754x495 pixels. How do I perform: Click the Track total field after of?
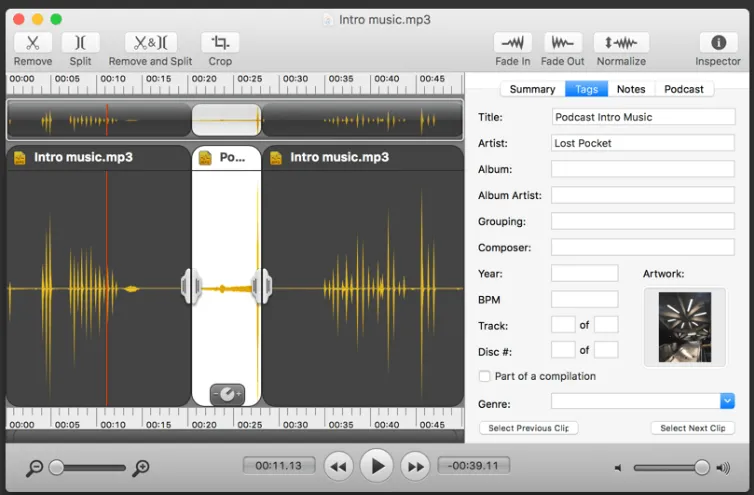pos(606,325)
